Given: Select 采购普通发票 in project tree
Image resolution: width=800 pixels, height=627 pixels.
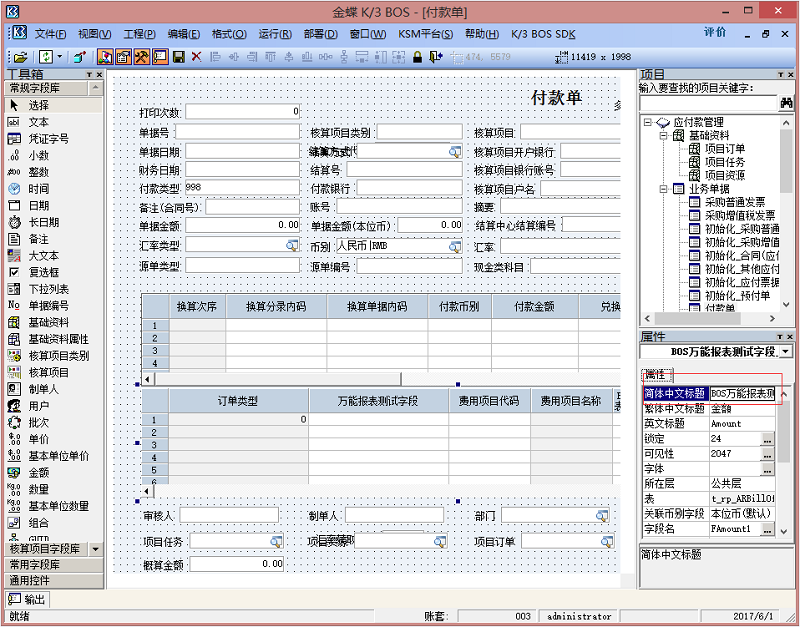Looking at the screenshot, I should tap(734, 202).
